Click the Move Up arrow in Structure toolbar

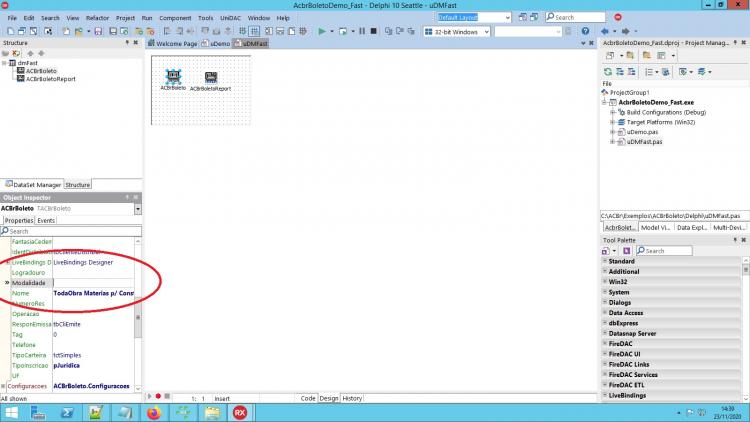point(31,54)
